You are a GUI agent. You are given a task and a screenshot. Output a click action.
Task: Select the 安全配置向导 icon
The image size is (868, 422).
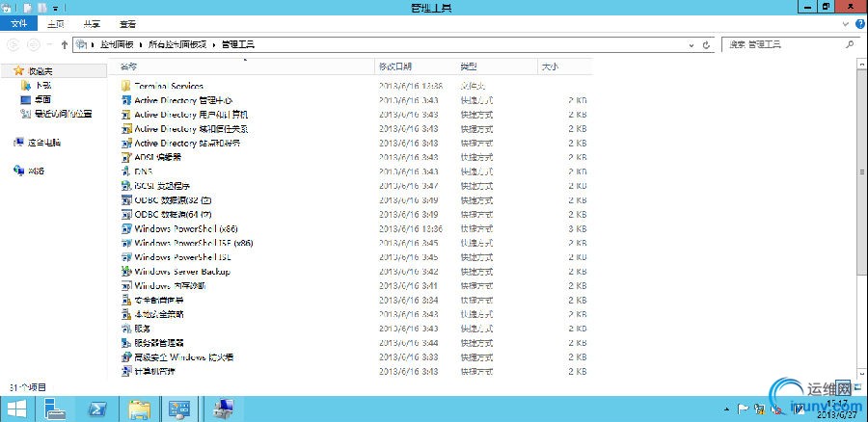[x=125, y=300]
